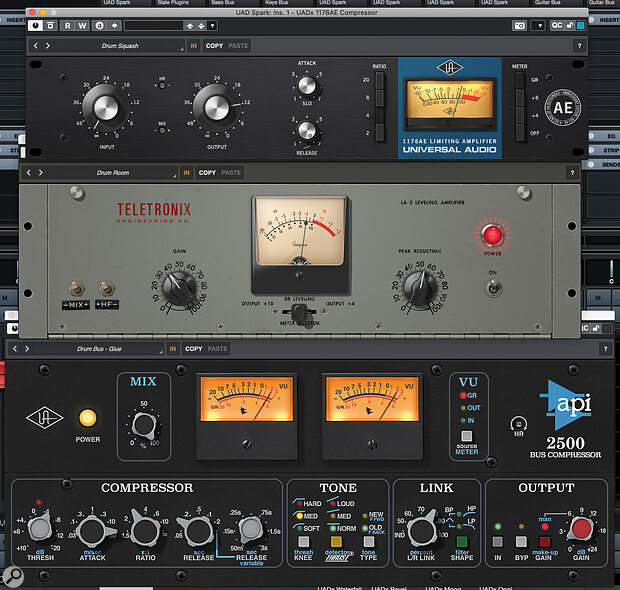Screen dimensions: 620x590
Task: Toggle the API 2500 yellow POWER lamp
Action: 88,418
